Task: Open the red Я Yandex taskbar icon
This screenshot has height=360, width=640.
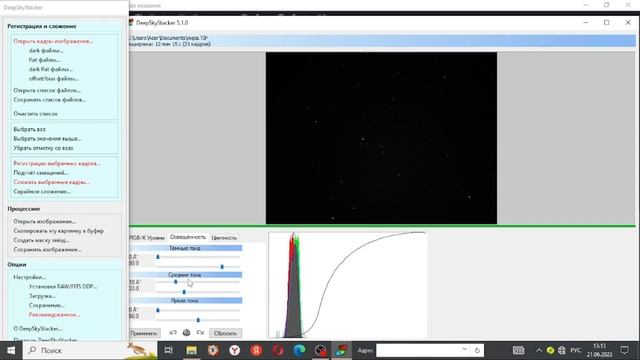Action: pyautogui.click(x=256, y=350)
